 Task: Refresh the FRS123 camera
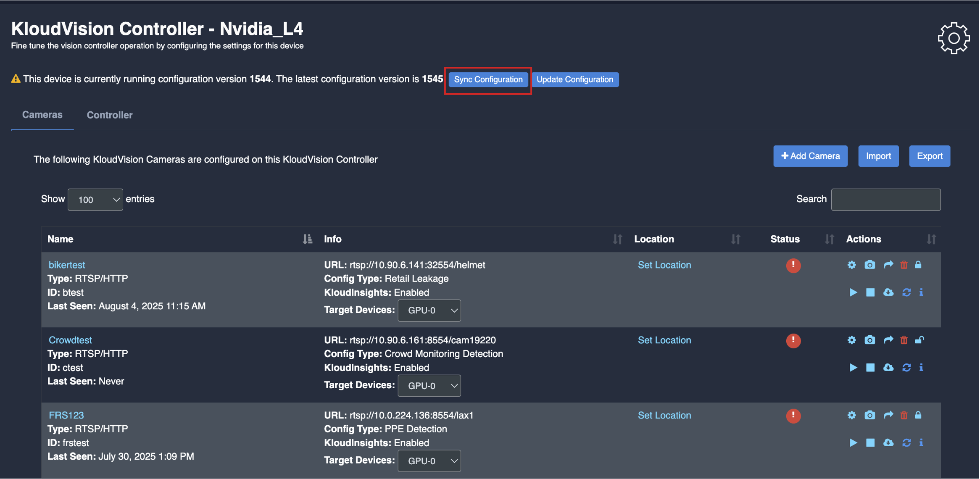pos(906,442)
